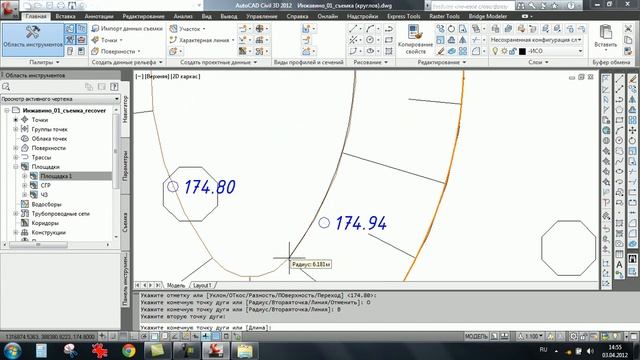Image resolution: width=640 pixels, height=360 pixels.
Task: Toggle the layer lock padlock icon
Action: (x=513, y=51)
